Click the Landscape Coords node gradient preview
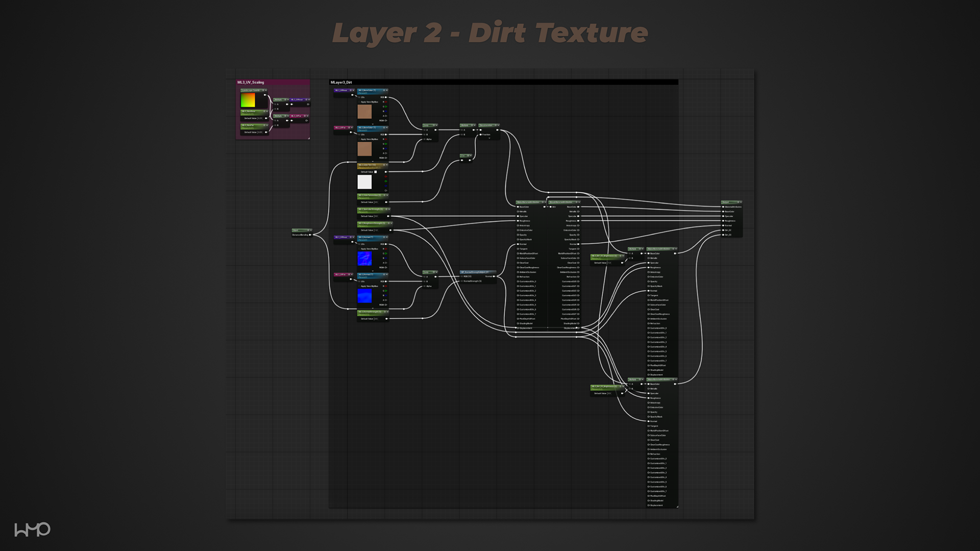This screenshot has height=551, width=980. coord(248,100)
